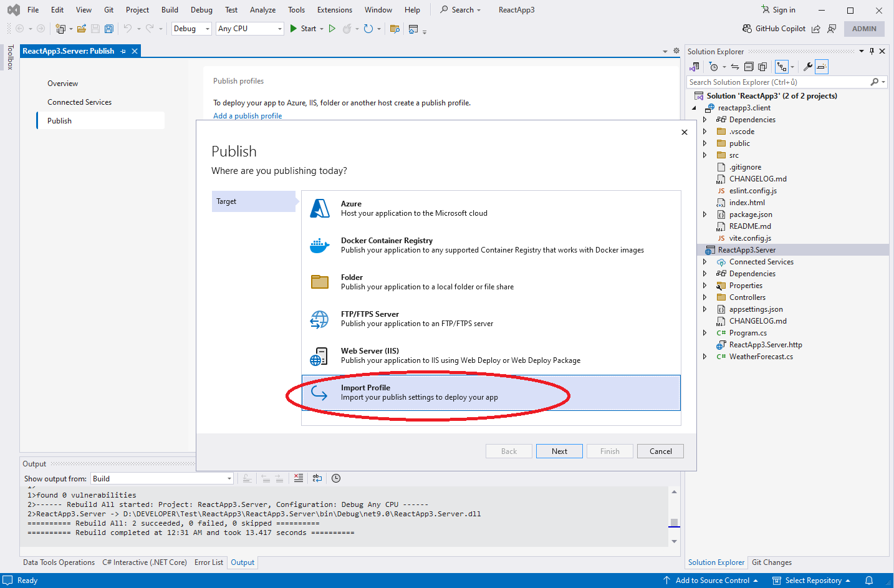This screenshot has width=894, height=588.
Task: Click the Next button in Publish dialog
Action: click(x=559, y=451)
